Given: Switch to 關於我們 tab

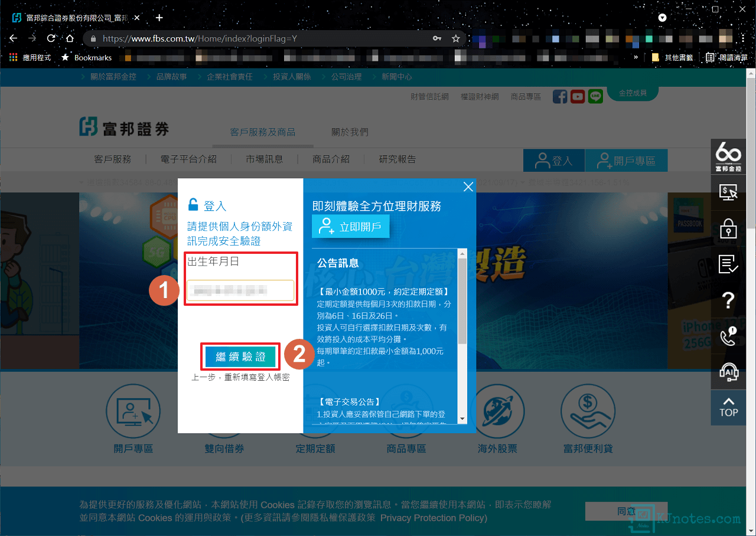Looking at the screenshot, I should [350, 132].
